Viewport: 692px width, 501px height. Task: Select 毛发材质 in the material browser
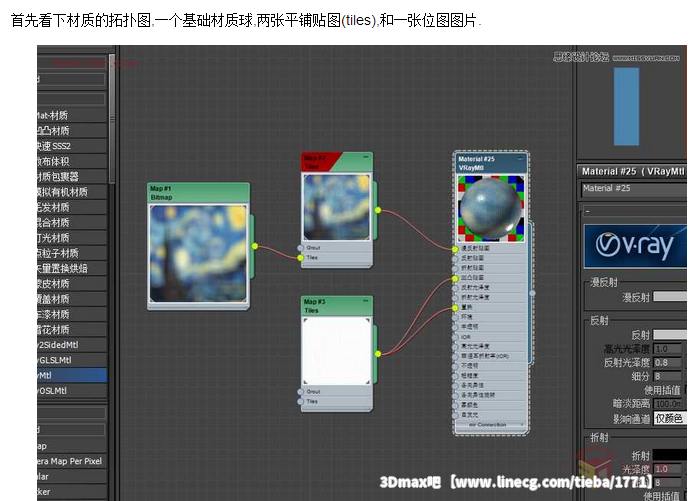[72, 207]
